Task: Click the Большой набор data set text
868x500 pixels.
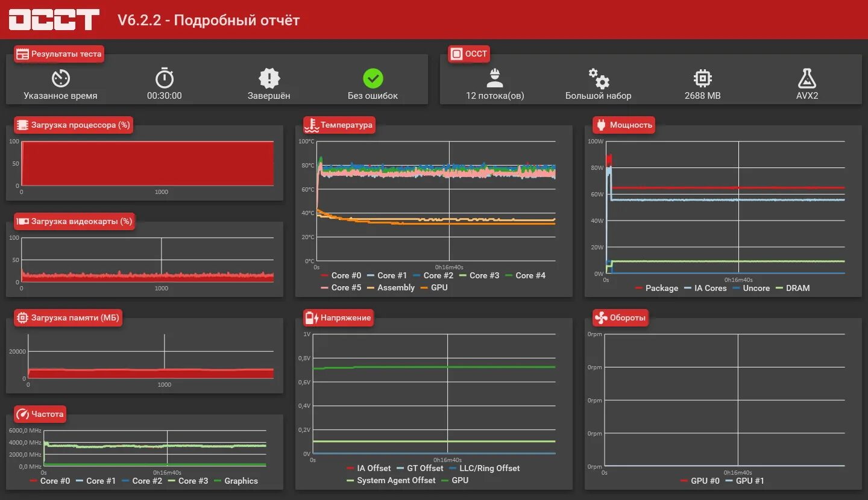Action: (599, 96)
